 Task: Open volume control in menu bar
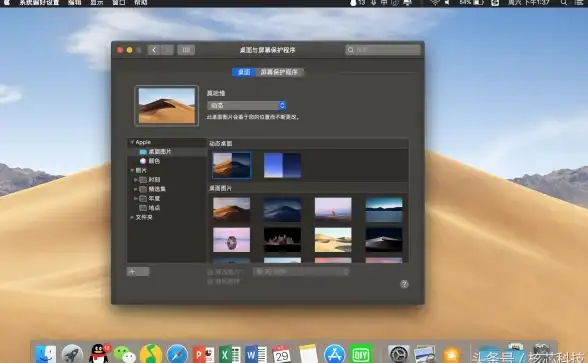click(447, 3)
